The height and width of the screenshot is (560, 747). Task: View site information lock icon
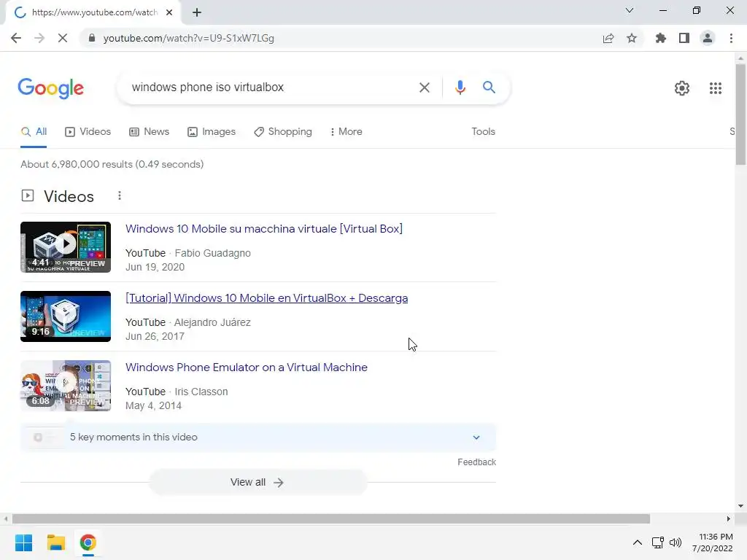tap(92, 38)
